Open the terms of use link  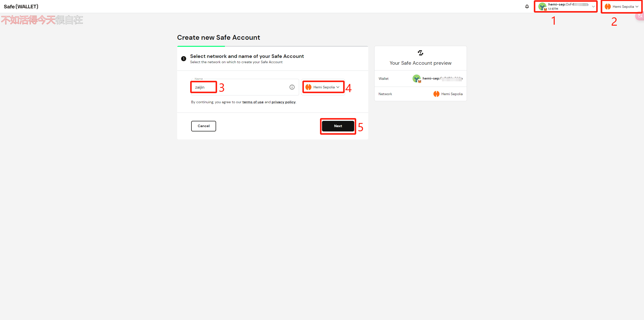[253, 102]
